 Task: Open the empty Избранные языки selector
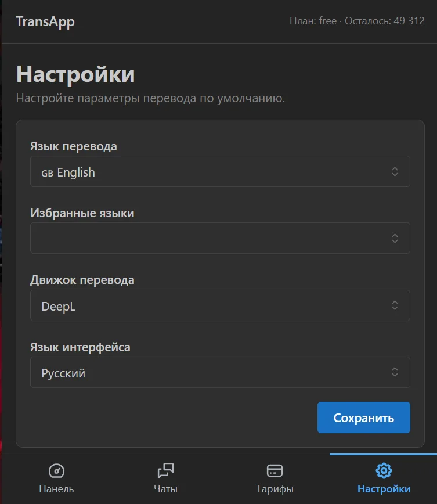tap(220, 238)
